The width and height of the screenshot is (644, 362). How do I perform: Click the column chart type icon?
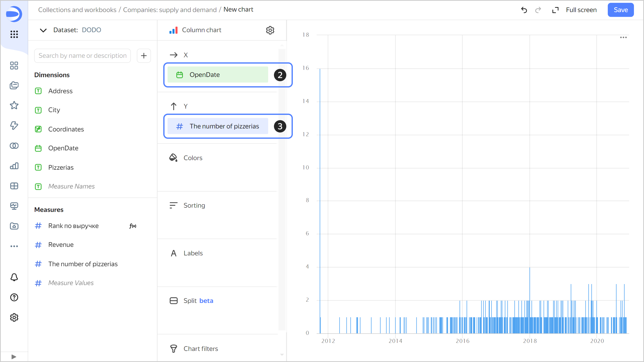[173, 30]
